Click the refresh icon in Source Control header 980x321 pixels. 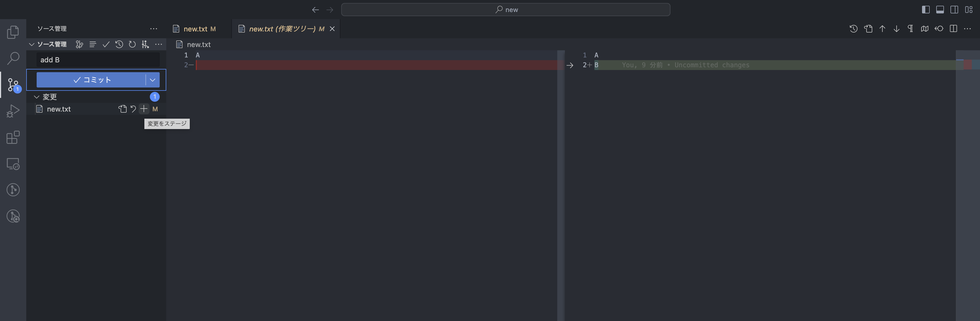(x=132, y=45)
